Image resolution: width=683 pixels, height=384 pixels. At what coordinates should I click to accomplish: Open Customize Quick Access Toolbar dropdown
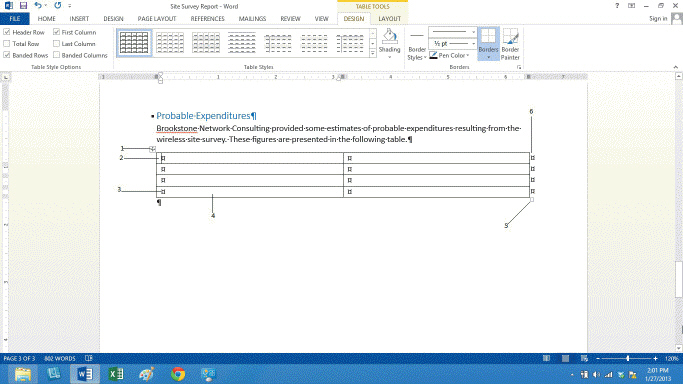tap(70, 6)
